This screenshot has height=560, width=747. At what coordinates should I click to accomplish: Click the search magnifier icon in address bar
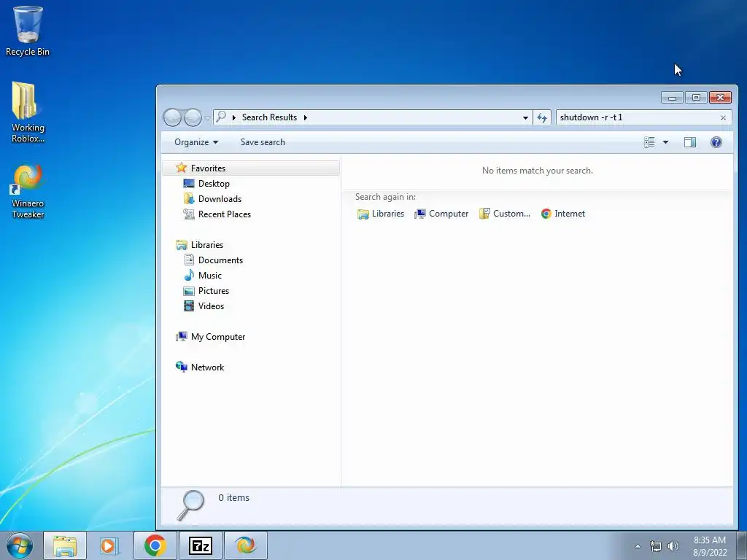[220, 117]
